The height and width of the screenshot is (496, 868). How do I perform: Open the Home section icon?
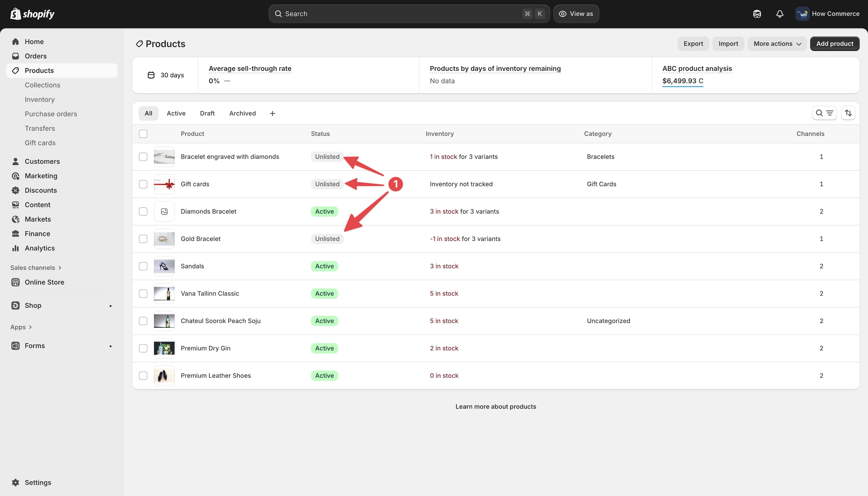[x=15, y=42]
